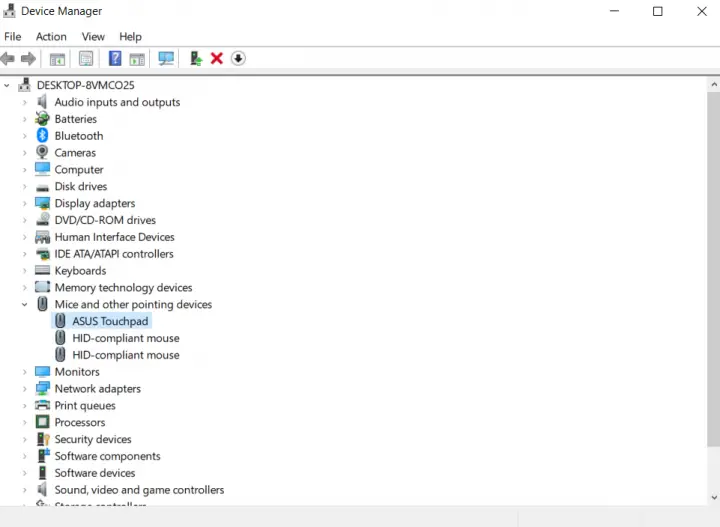Select the Print queues label text

[85, 405]
